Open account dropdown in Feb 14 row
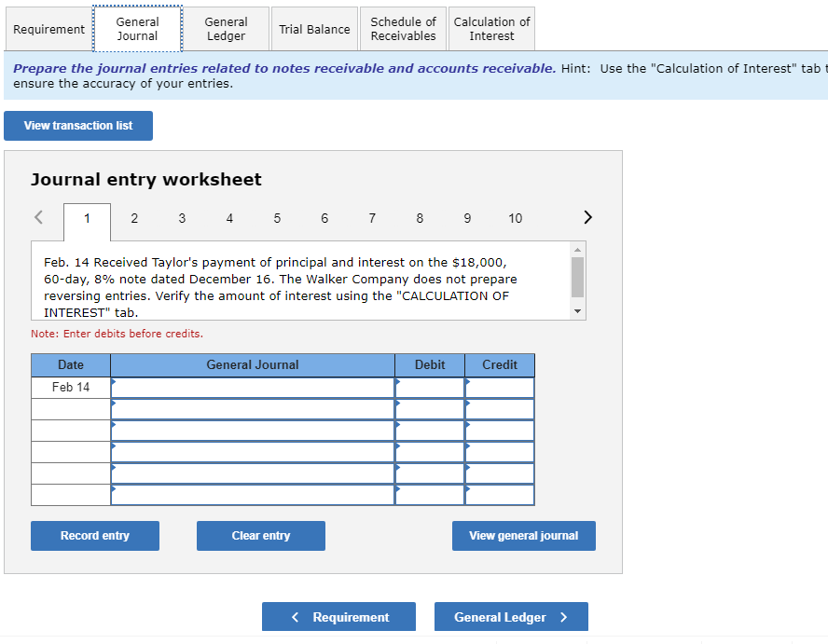The height and width of the screenshot is (644, 828). click(x=253, y=388)
